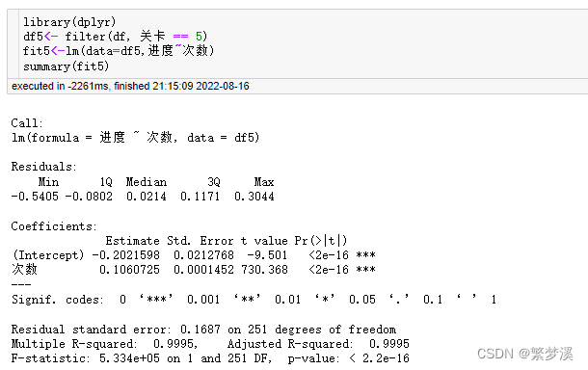Screen dimensions: 588x370
Task: Click the '(Intercept)' row label
Action: click(x=48, y=255)
